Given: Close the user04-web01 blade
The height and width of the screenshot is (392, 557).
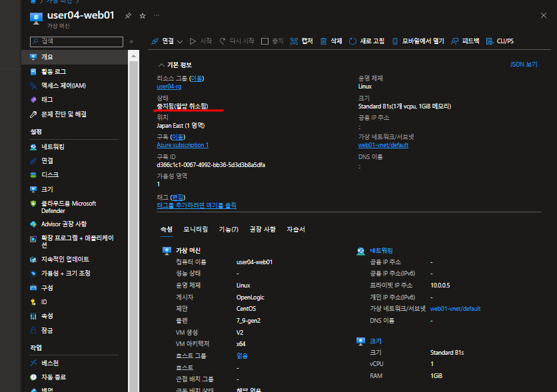Looking at the screenshot, I should (x=544, y=15).
